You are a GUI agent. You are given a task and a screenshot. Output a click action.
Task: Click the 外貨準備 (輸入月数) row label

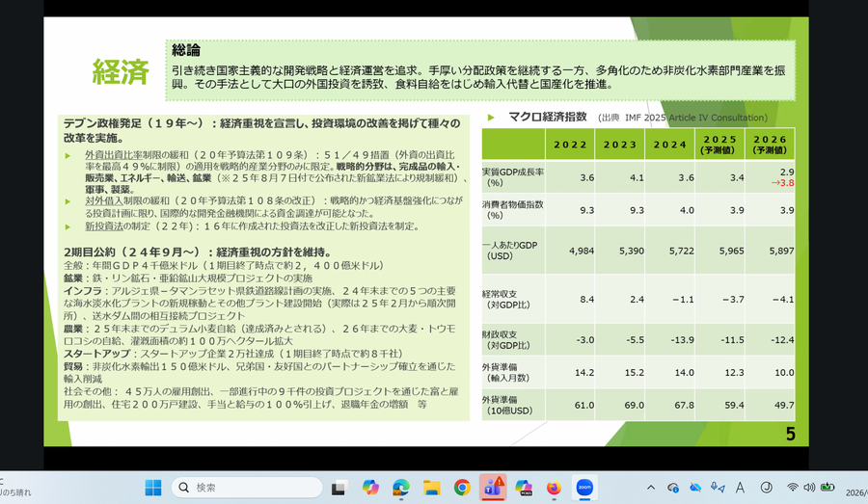505,372
